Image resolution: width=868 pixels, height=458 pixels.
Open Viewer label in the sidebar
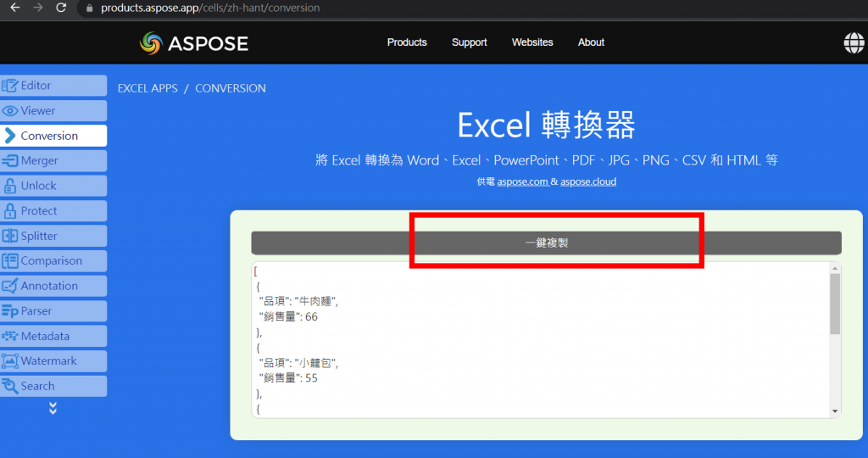37,111
